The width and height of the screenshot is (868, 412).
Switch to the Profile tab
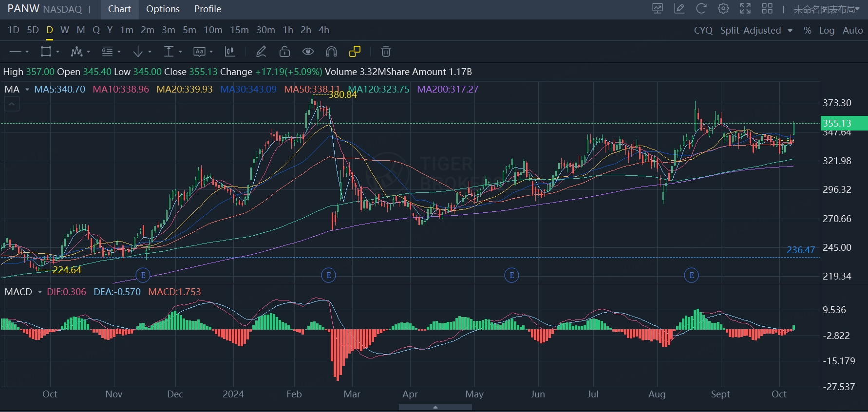(x=208, y=9)
